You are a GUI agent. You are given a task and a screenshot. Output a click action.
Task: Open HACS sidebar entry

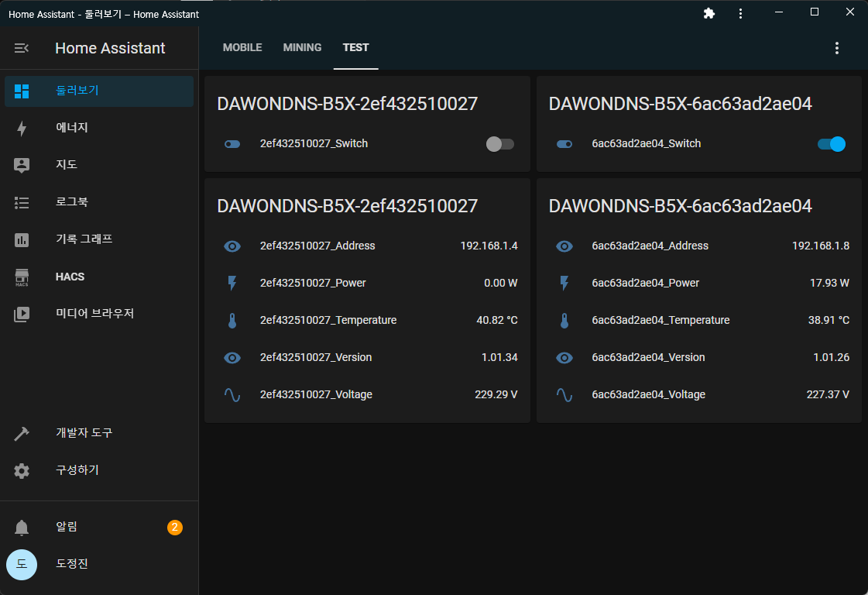click(99, 277)
